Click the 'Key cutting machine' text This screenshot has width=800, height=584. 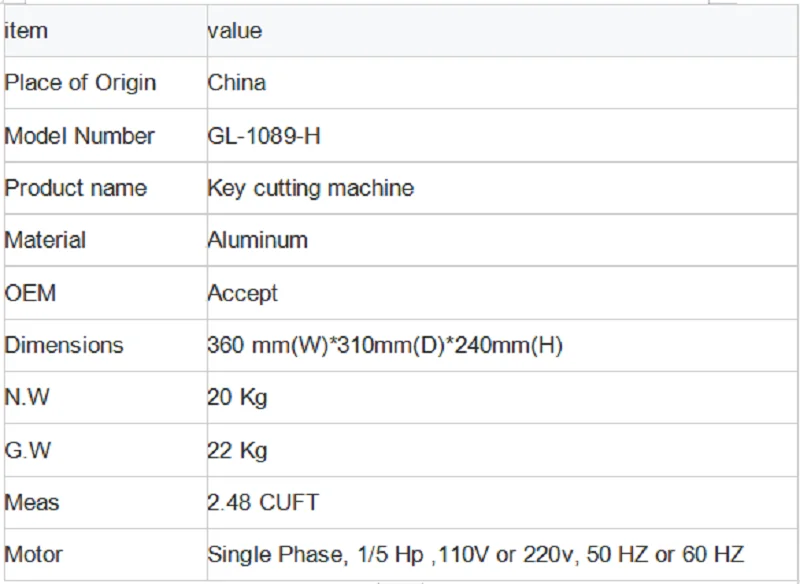coord(310,188)
